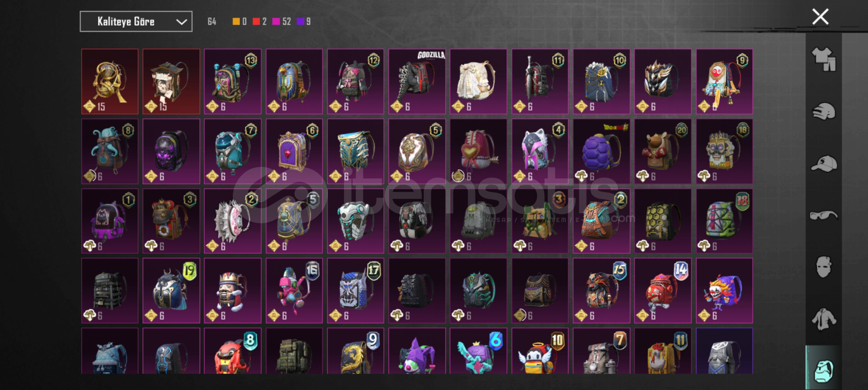Image resolution: width=868 pixels, height=390 pixels.
Task: Close the inventory panel with X
Action: click(820, 17)
